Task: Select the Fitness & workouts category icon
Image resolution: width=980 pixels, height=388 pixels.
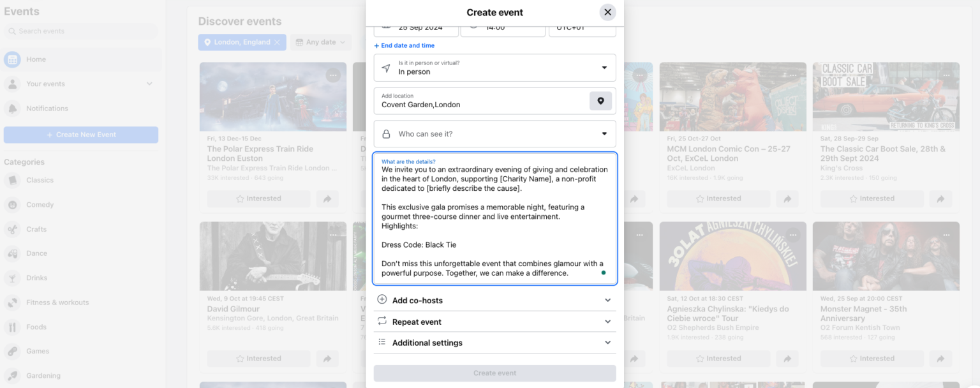Action: (12, 302)
